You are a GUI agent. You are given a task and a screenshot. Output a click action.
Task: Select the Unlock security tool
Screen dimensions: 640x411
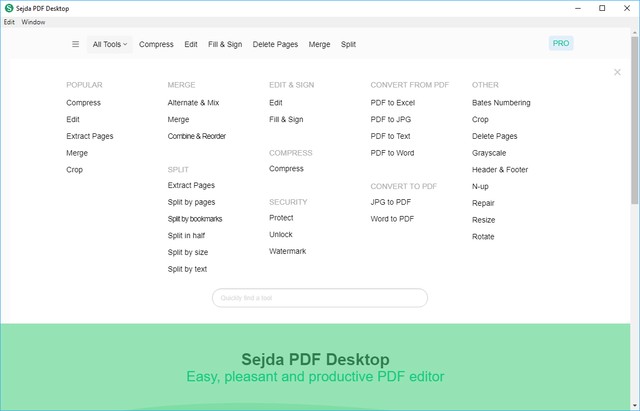pos(281,235)
